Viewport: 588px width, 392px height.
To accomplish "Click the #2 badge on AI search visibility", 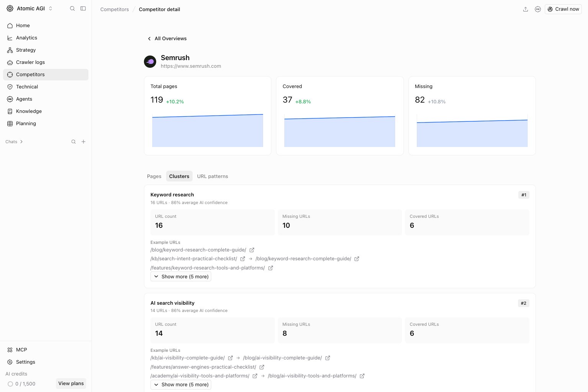I will point(524,303).
